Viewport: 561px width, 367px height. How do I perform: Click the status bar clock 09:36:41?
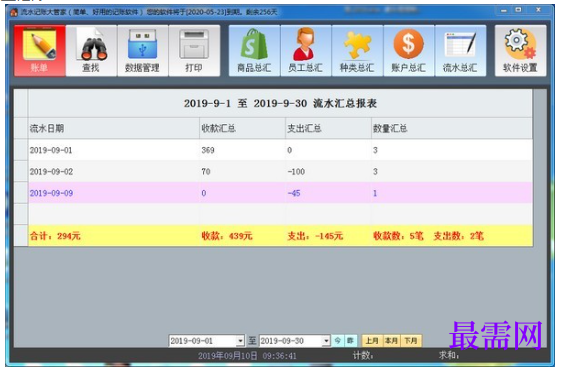tap(279, 356)
